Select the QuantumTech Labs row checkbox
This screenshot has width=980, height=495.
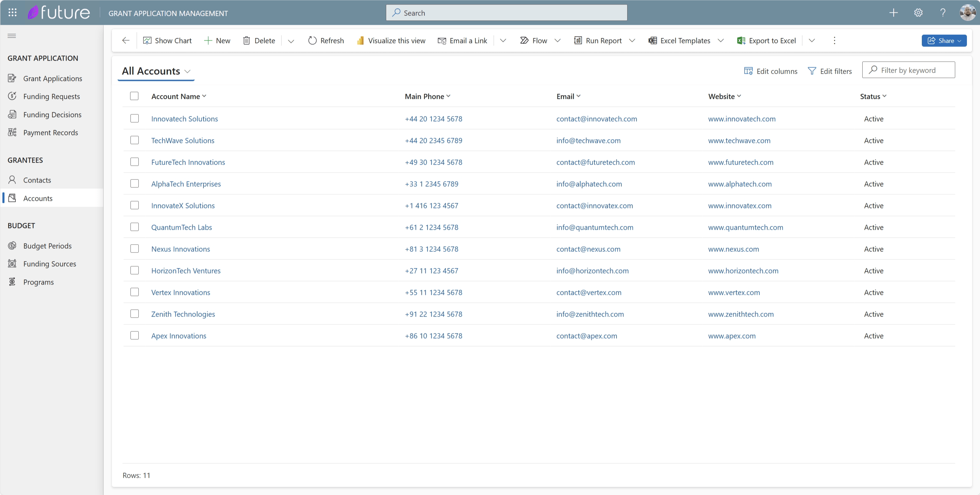(134, 227)
